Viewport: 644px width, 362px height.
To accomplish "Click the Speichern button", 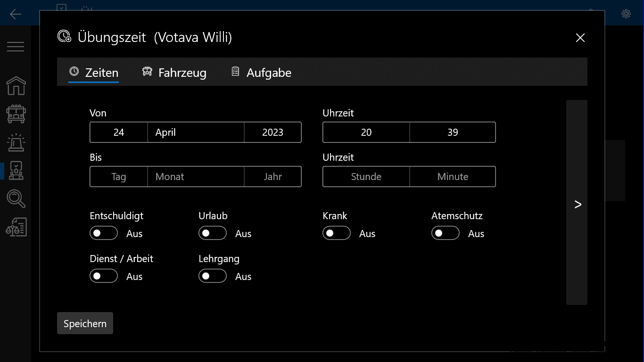I will pyautogui.click(x=85, y=323).
